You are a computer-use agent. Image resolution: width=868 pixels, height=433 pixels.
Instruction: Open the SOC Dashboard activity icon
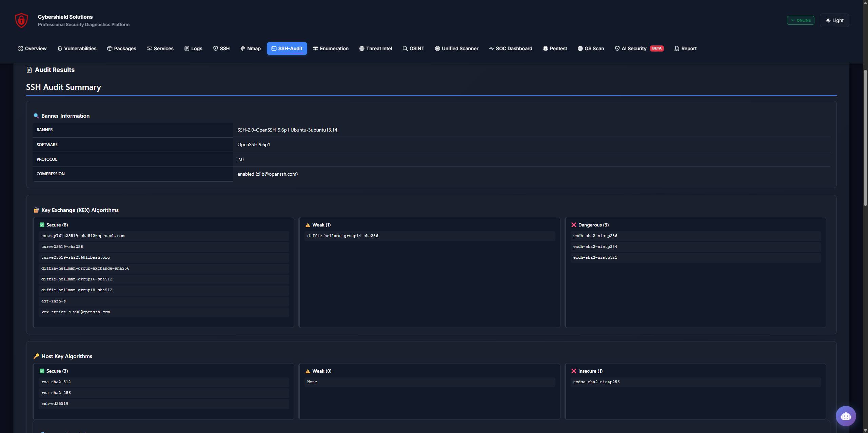click(491, 48)
